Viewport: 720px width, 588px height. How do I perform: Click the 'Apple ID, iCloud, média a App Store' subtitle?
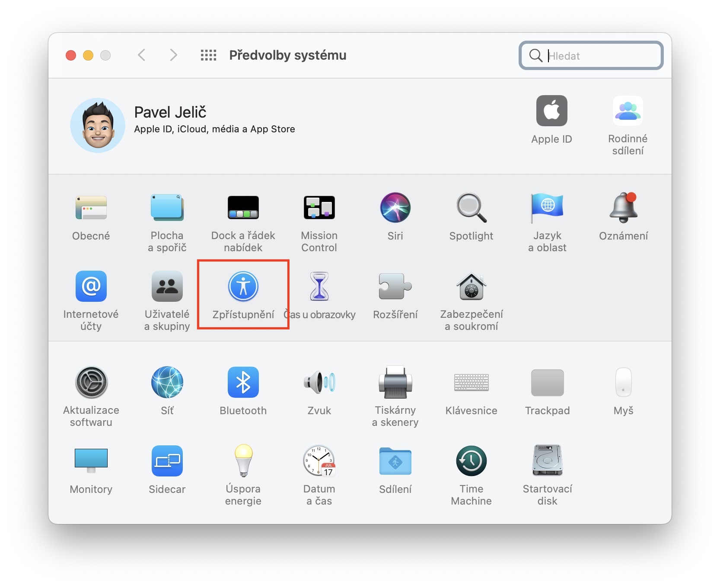(x=215, y=129)
